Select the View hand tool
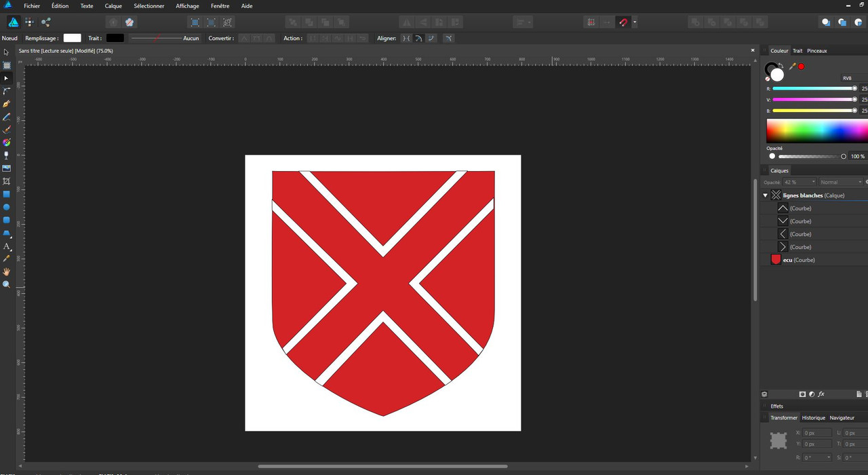This screenshot has width=868, height=475. (6, 271)
